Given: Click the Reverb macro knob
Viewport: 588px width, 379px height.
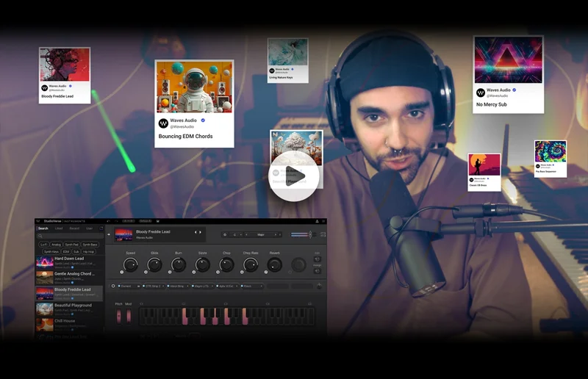Looking at the screenshot, I should click(x=274, y=264).
